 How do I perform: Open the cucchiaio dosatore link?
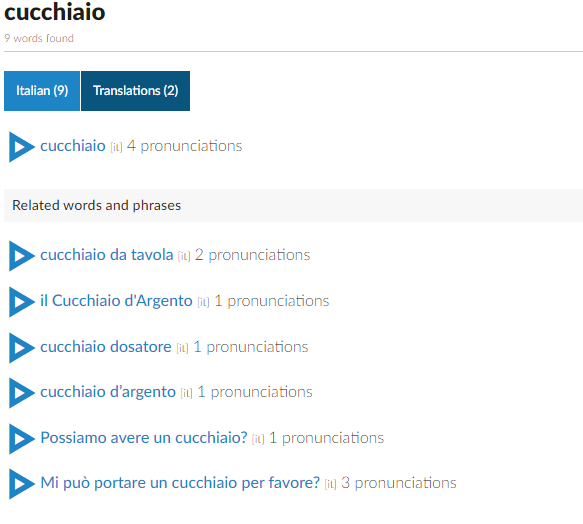(x=106, y=347)
